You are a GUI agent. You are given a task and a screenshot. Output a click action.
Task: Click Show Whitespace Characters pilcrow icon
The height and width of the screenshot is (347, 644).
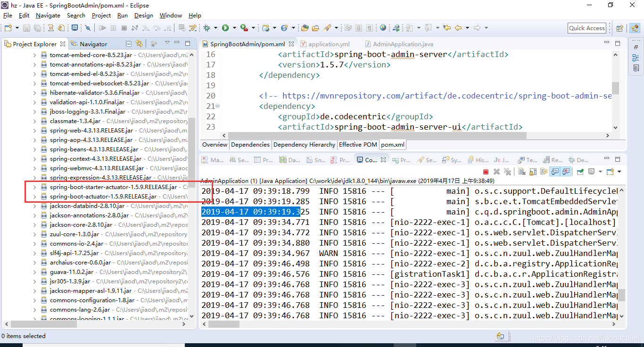point(370,28)
